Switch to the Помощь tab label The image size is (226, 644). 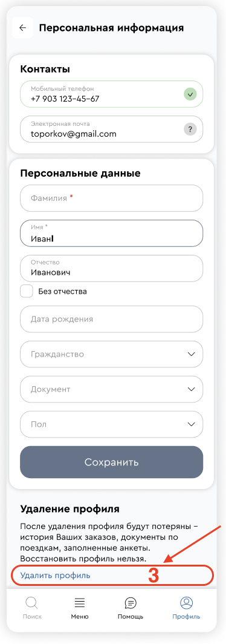pos(131,617)
